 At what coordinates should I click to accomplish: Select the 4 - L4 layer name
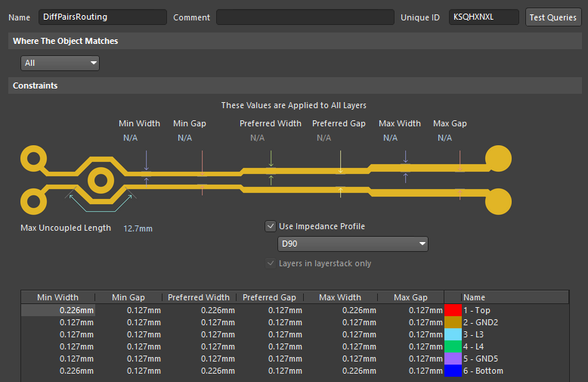[x=473, y=346]
